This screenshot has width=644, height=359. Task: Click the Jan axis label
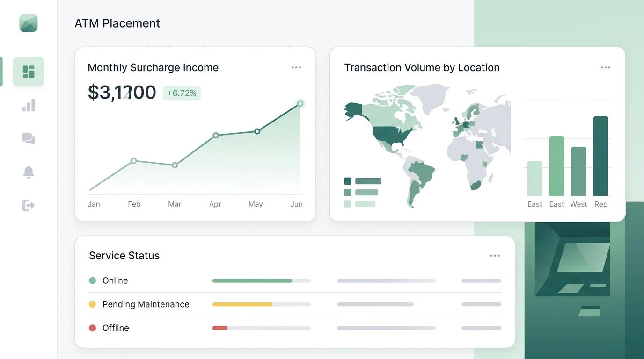click(x=94, y=204)
